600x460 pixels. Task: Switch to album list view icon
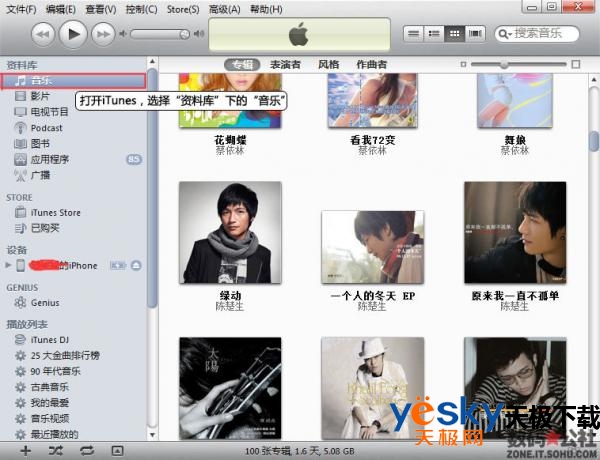tap(434, 34)
